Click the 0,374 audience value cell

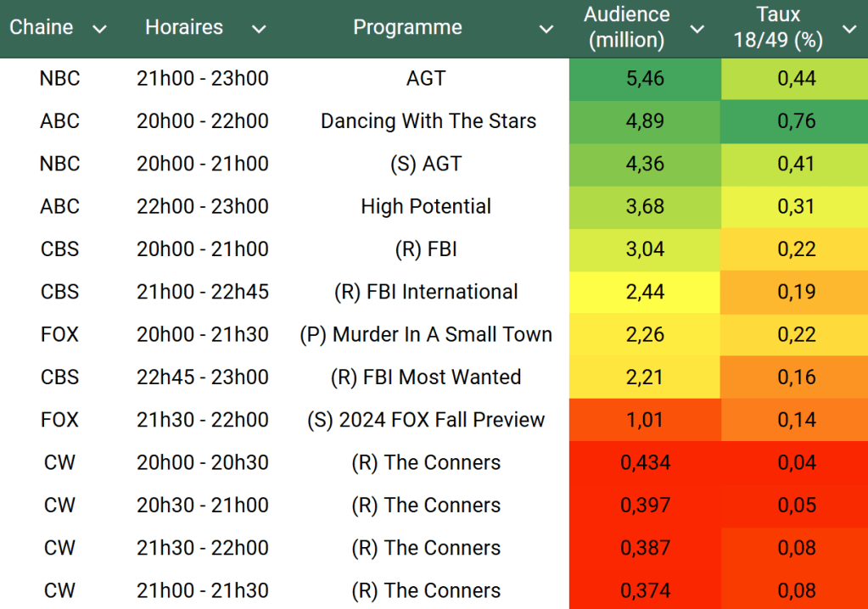coord(644,590)
